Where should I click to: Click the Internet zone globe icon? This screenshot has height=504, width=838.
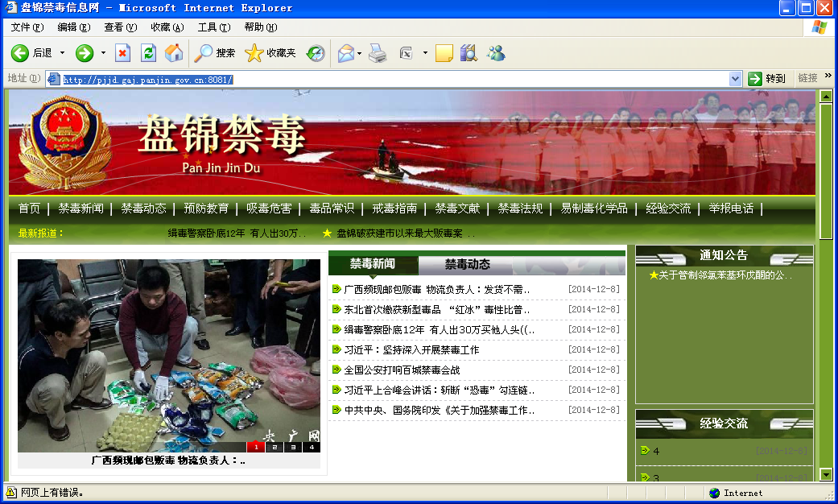[715, 493]
